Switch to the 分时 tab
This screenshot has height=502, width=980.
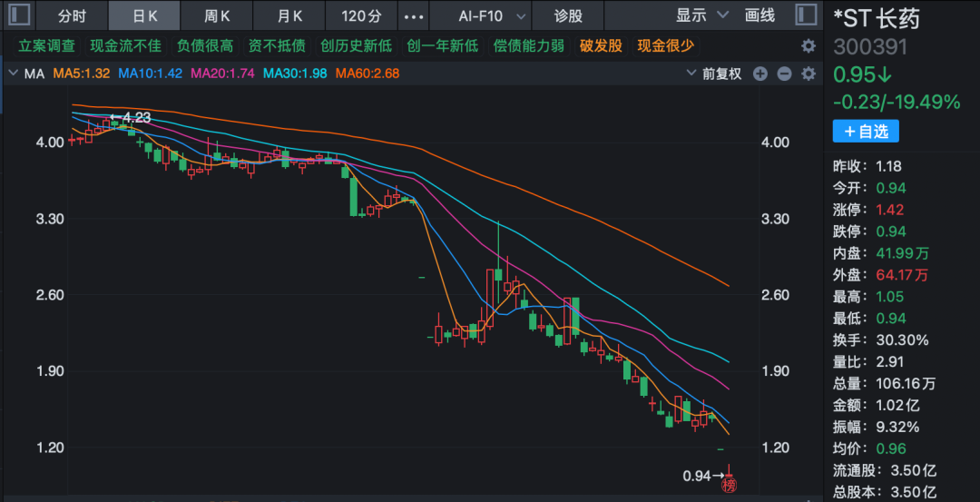(x=72, y=16)
